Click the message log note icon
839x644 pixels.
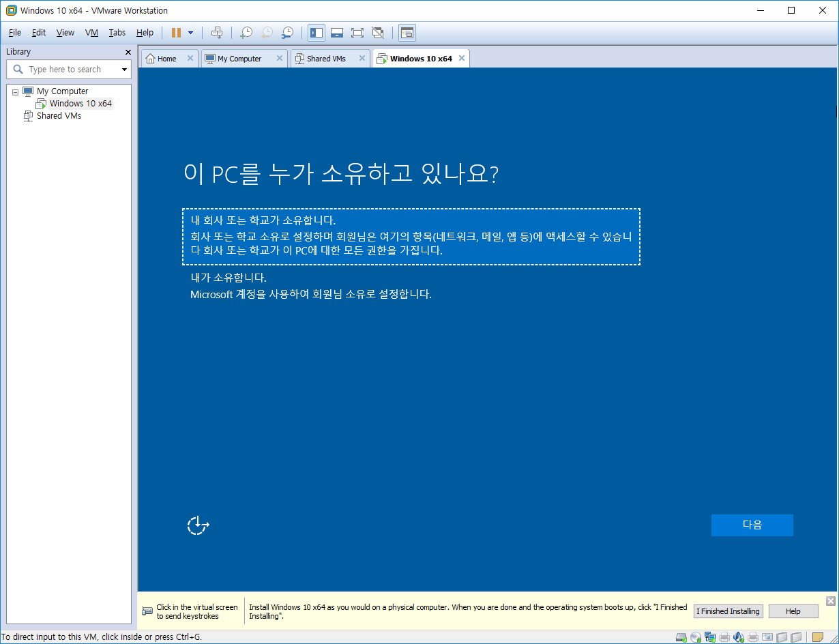[817, 637]
